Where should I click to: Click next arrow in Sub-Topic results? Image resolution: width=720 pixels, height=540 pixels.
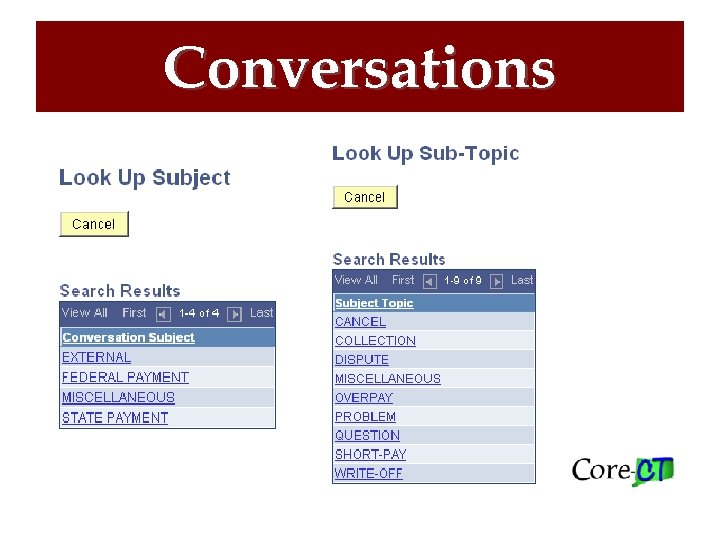(496, 281)
